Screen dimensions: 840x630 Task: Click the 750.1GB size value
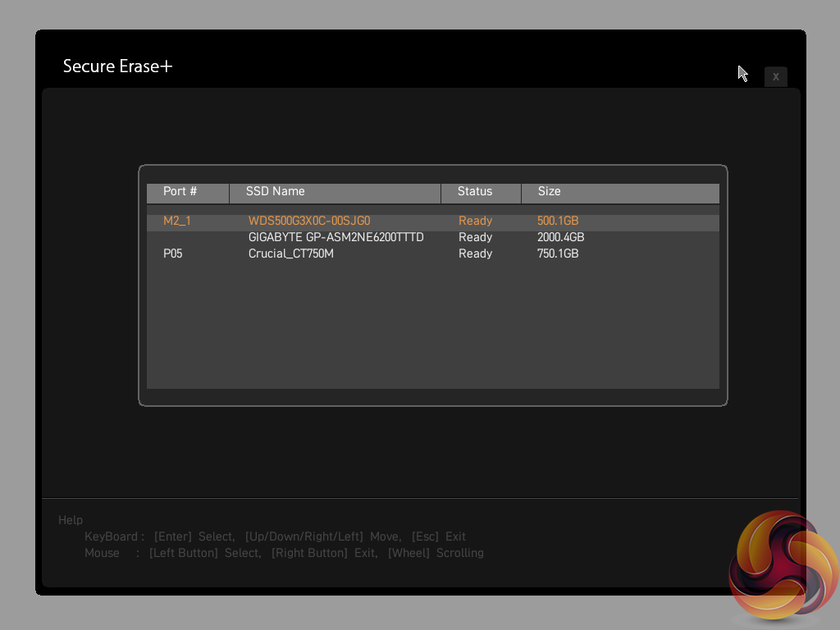(x=558, y=254)
